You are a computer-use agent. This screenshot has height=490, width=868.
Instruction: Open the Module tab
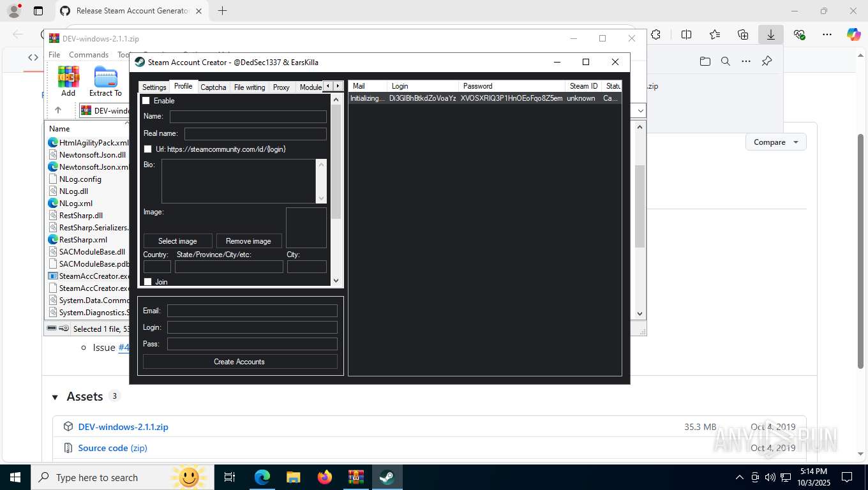[x=310, y=87]
